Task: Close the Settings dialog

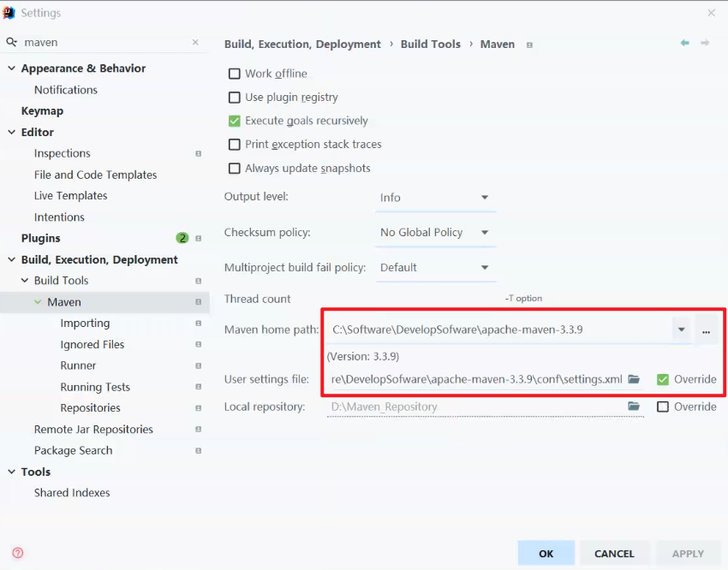Action: point(711,13)
